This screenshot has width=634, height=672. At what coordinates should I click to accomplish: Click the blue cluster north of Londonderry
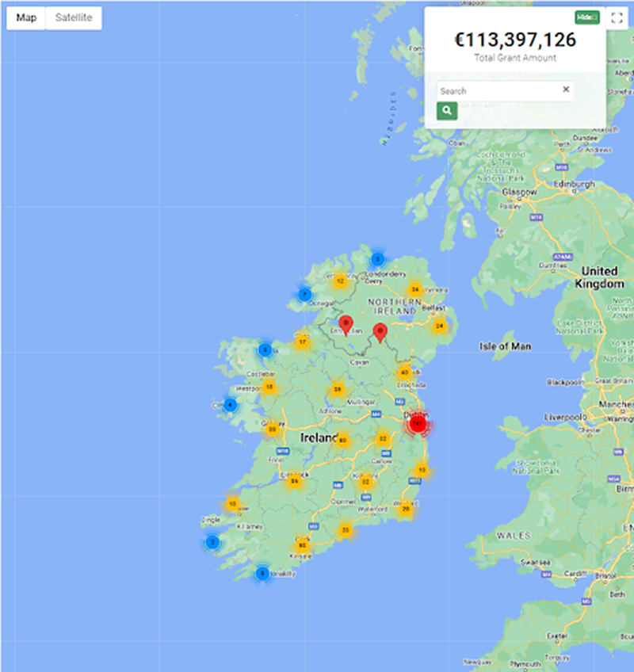pyautogui.click(x=379, y=258)
